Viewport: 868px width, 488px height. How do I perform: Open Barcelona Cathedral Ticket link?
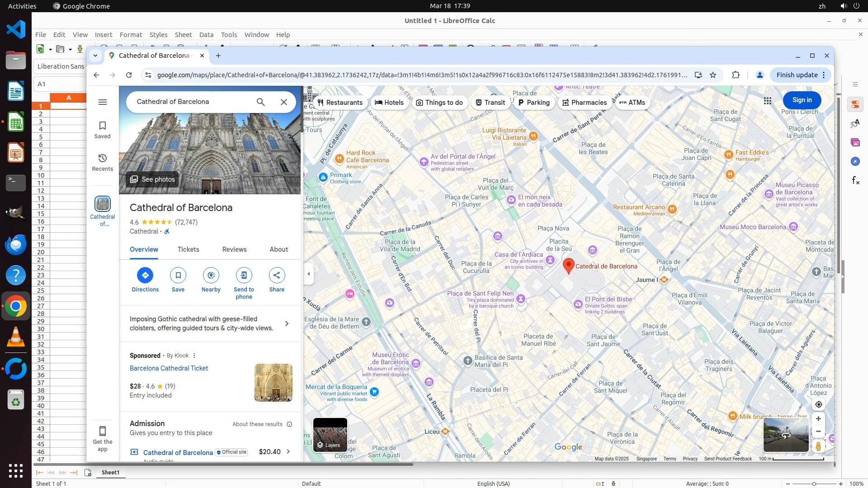click(x=169, y=368)
